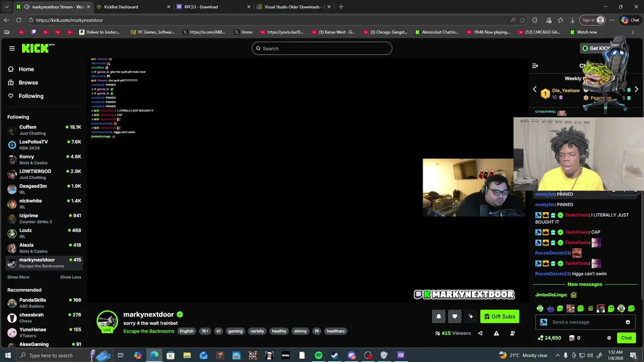The width and height of the screenshot is (644, 362).
Task: Click the sparkle icon beside Gift Subs
Action: tap(470, 316)
